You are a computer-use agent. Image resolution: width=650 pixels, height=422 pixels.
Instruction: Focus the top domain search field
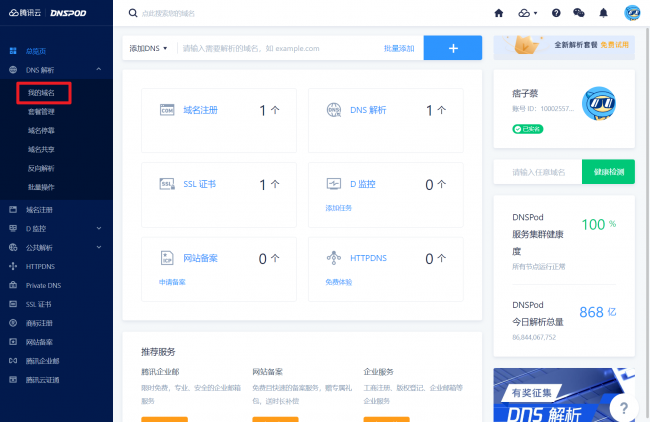(x=168, y=13)
